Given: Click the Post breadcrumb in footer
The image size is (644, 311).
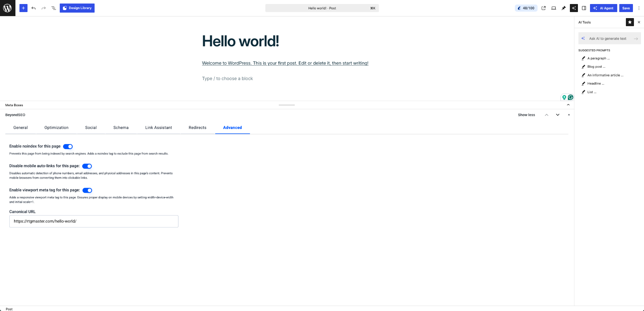Looking at the screenshot, I should [x=9, y=309].
